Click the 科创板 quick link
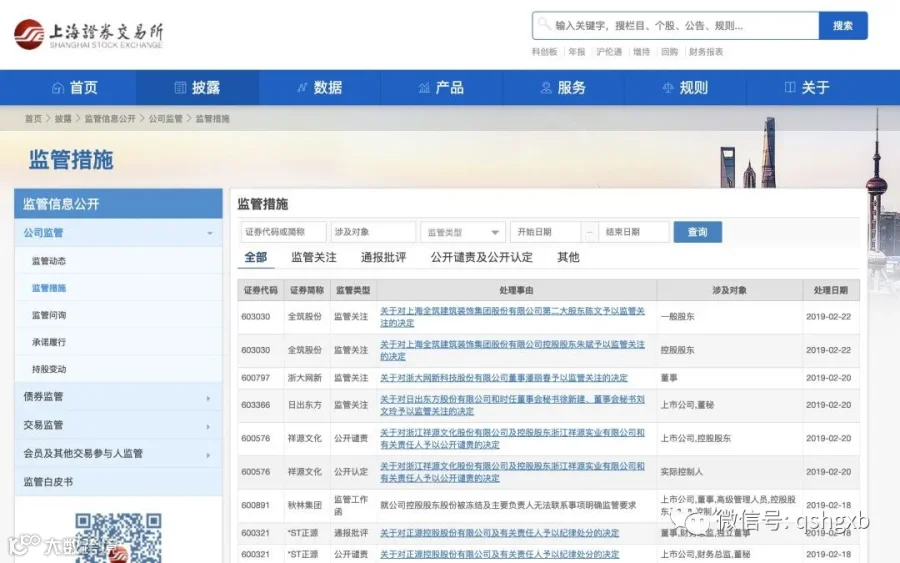Viewport: 900px width, 563px height. click(544, 52)
